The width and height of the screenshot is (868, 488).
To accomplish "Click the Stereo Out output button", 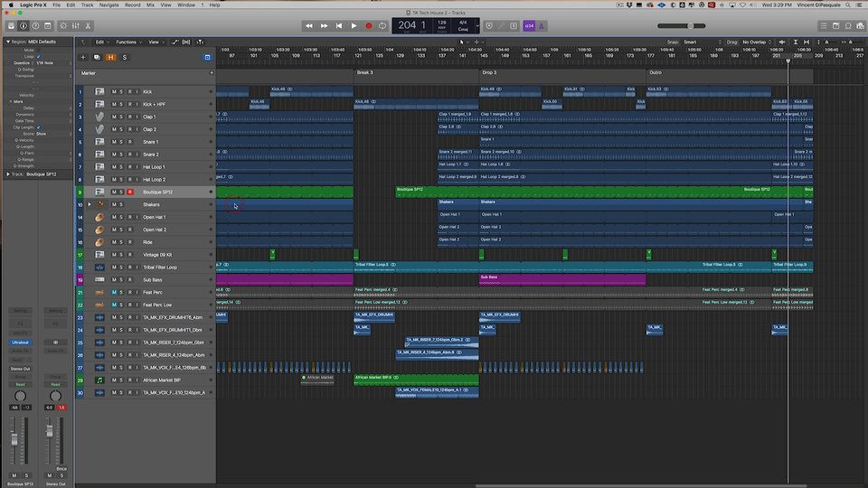I will (20, 369).
